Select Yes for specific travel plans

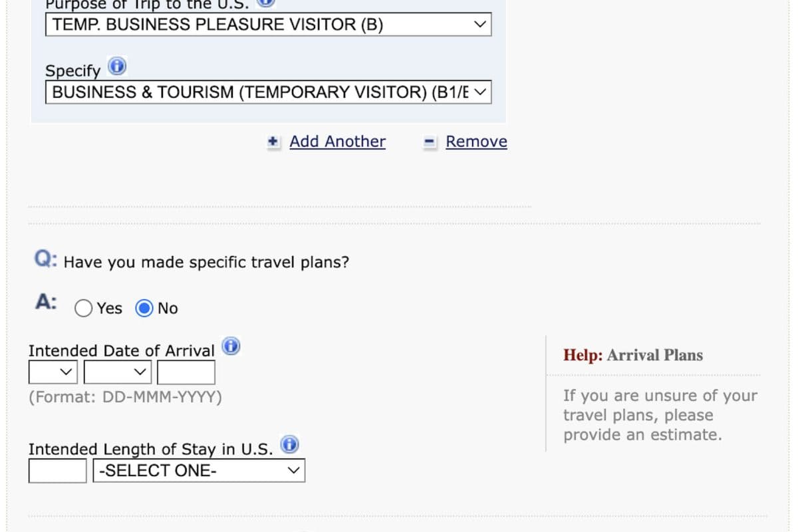click(x=84, y=309)
